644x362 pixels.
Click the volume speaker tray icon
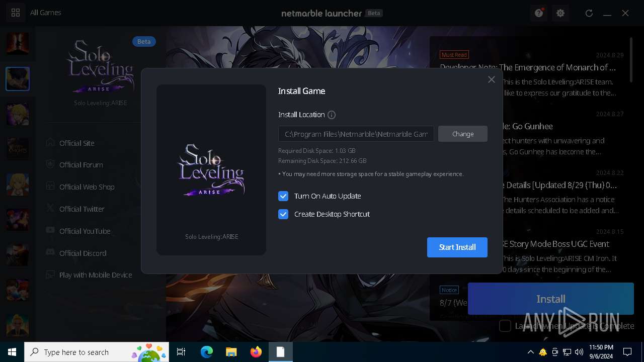point(579,352)
